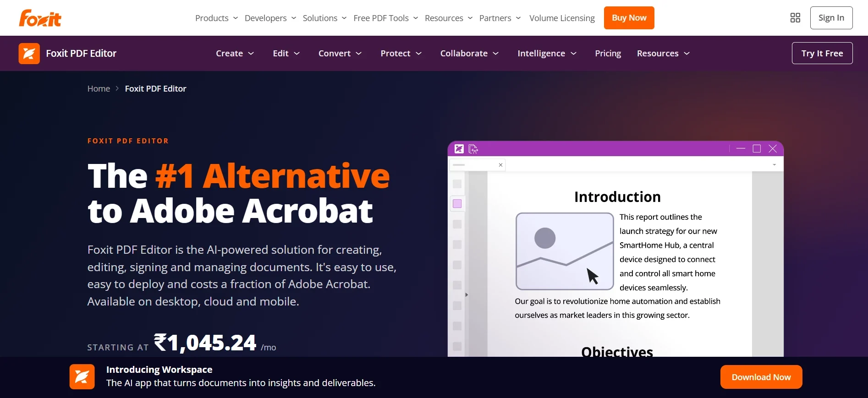Go to Home via breadcrumb
The height and width of the screenshot is (398, 868).
pos(99,89)
